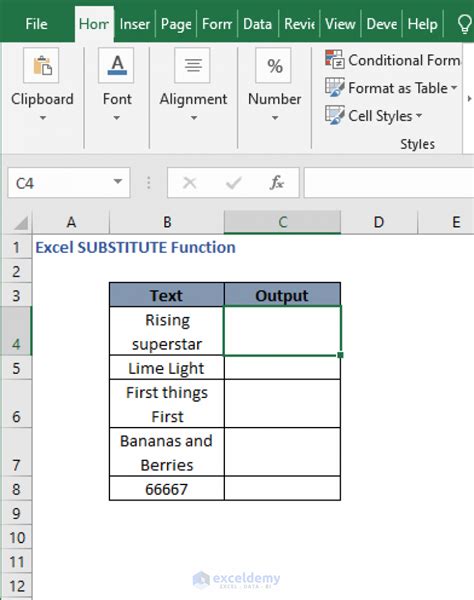Expand the Font group arrow
The image size is (474, 600).
pyautogui.click(x=116, y=118)
